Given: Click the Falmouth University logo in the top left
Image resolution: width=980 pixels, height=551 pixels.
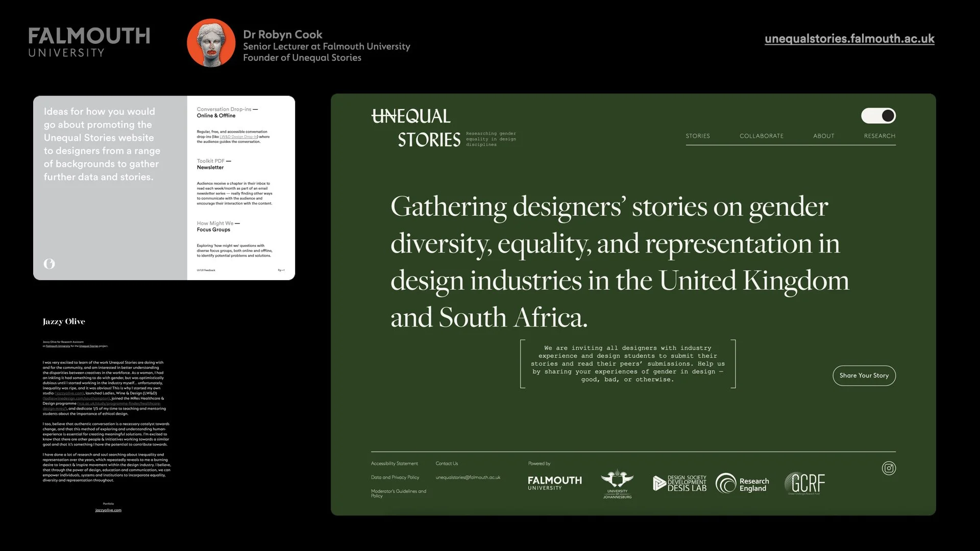Looking at the screenshot, I should 89,42.
